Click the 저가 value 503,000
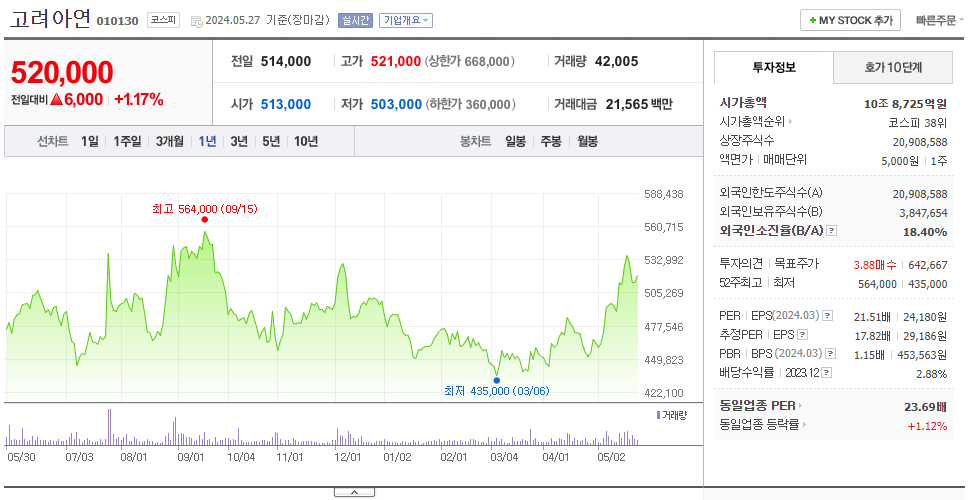This screenshot has height=500, width=968. click(x=396, y=104)
